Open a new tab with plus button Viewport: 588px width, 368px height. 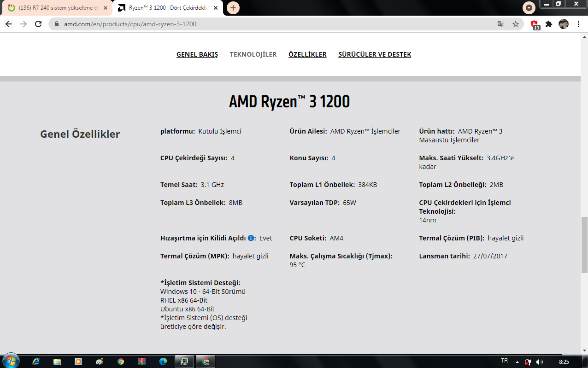point(233,8)
